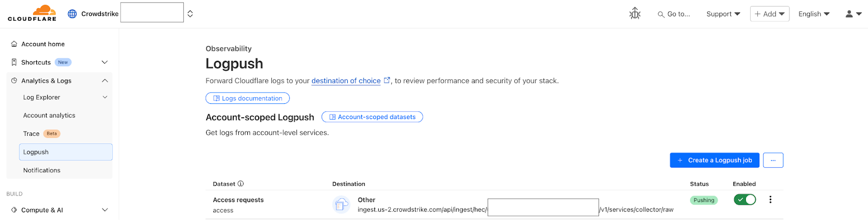Click the Other destination cloud icon
Image resolution: width=868 pixels, height=220 pixels.
[341, 205]
